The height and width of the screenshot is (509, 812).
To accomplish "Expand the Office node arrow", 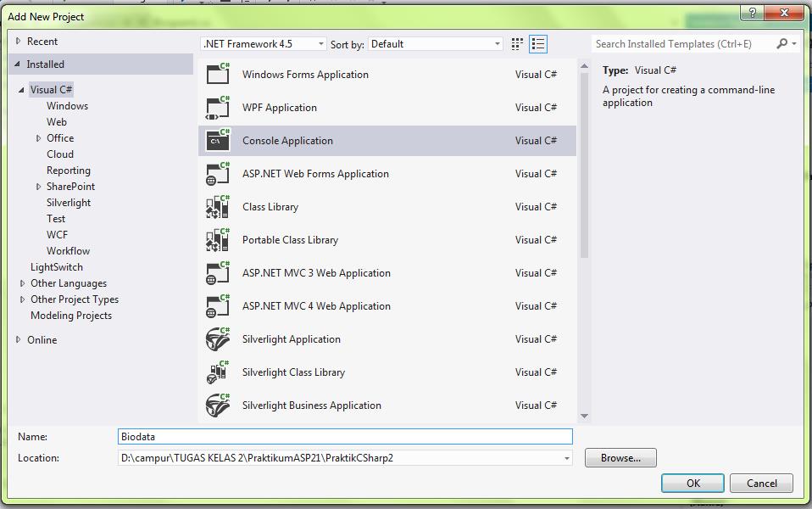I will click(38, 138).
